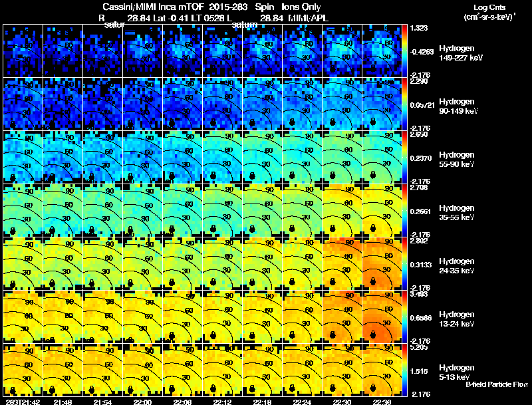The width and height of the screenshot is (532, 405).
Task: Click Saturn marker in 13-24 keV panel at 22:36
Action: tap(373, 335)
